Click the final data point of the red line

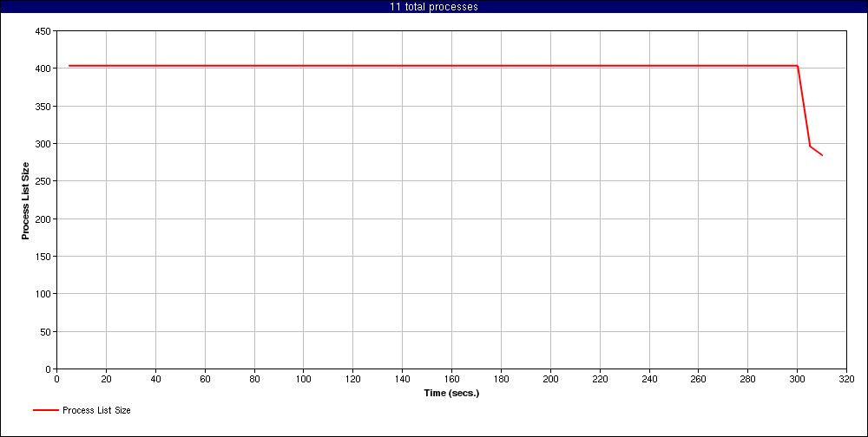click(822, 155)
